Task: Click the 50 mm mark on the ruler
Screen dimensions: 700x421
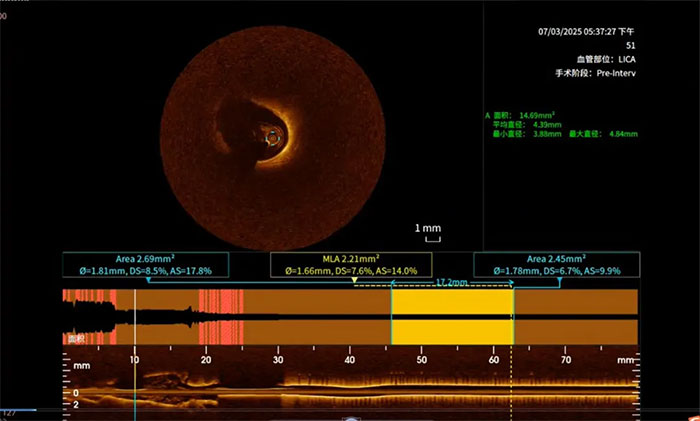Action: 421,359
